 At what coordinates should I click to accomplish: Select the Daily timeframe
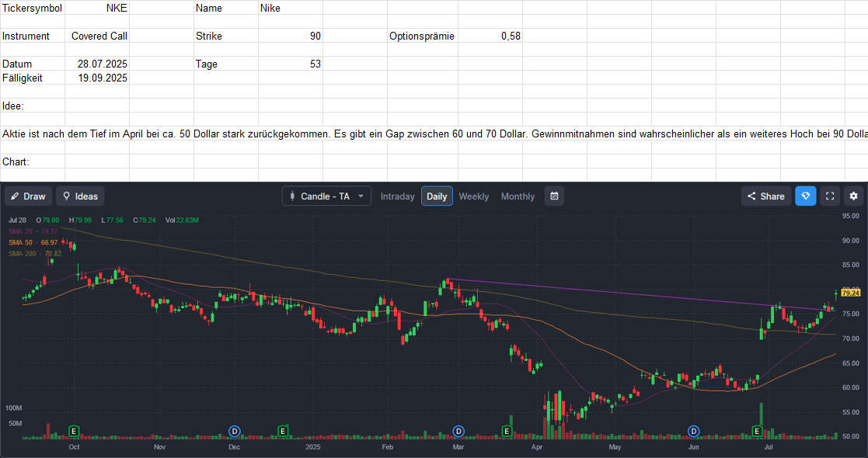(x=437, y=196)
